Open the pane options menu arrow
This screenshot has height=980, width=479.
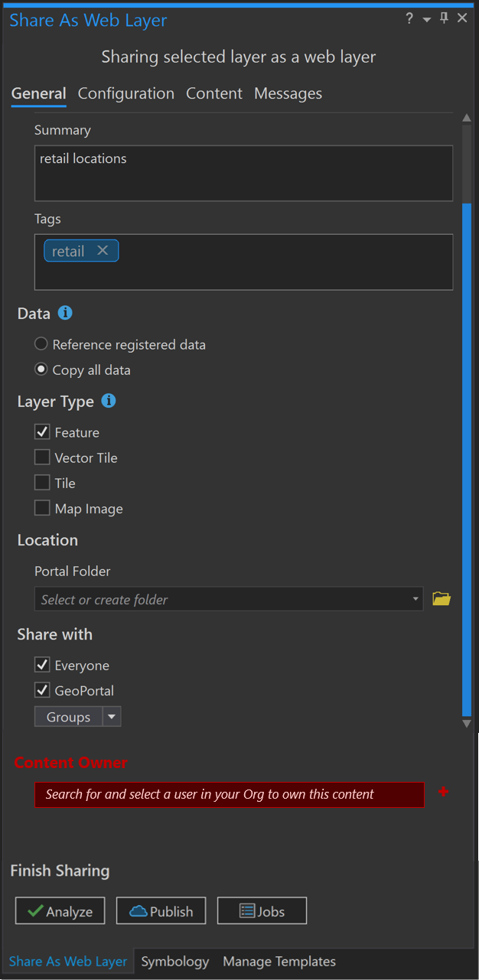(427, 20)
